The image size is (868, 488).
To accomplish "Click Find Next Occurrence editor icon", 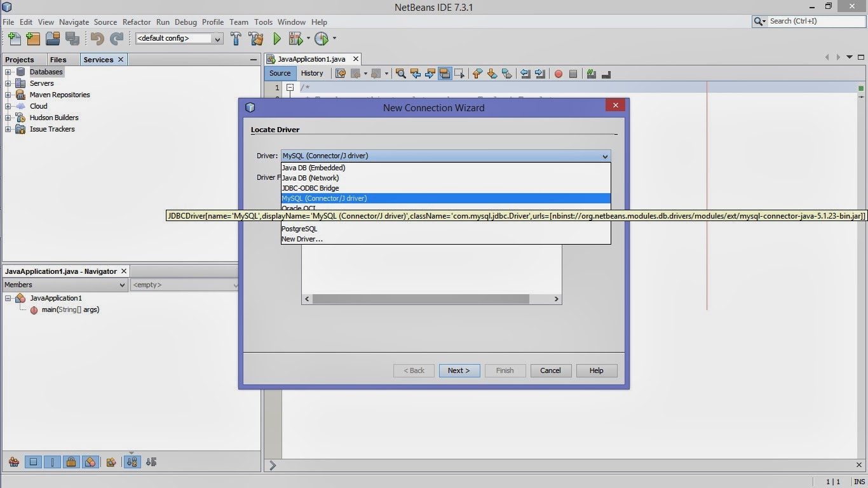I will (430, 74).
